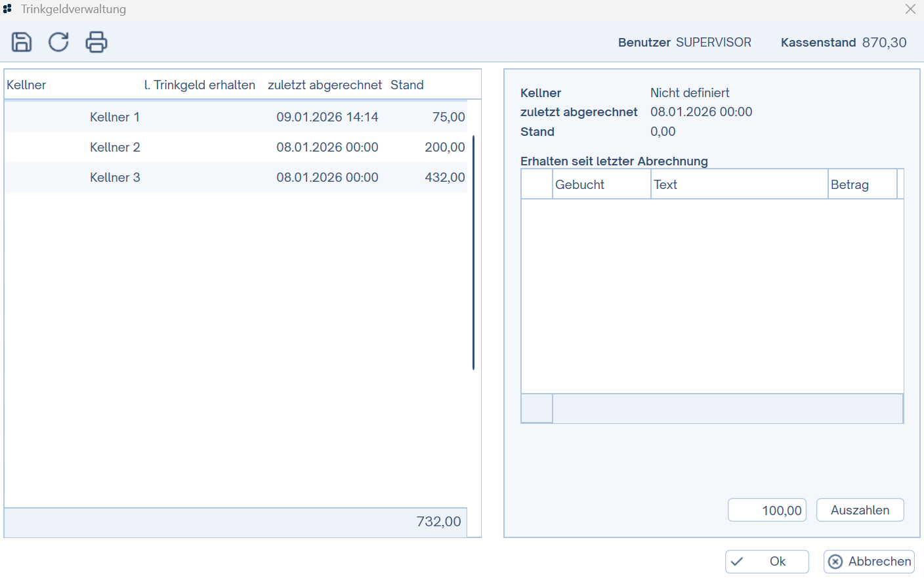The width and height of the screenshot is (924, 584).
Task: Cancel with the Abbrechen button
Action: tap(869, 562)
